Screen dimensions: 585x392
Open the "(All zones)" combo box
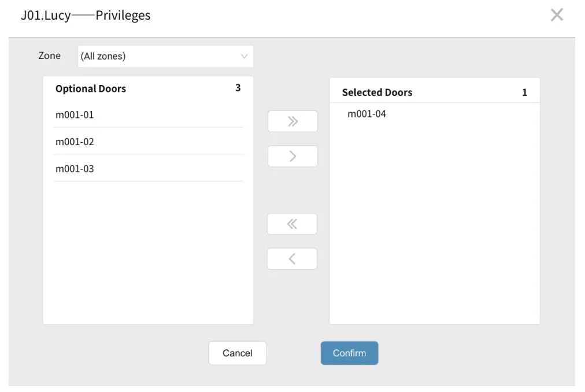165,57
